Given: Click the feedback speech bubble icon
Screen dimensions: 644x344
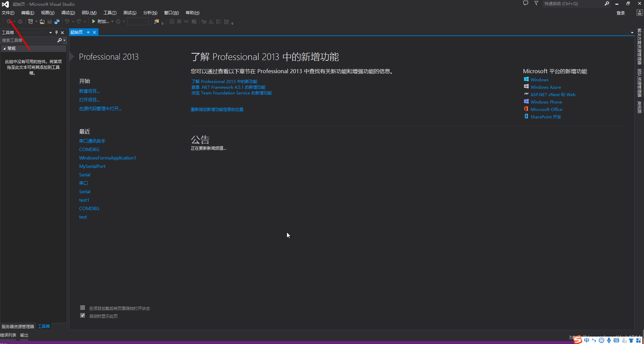Looking at the screenshot, I should (526, 3).
